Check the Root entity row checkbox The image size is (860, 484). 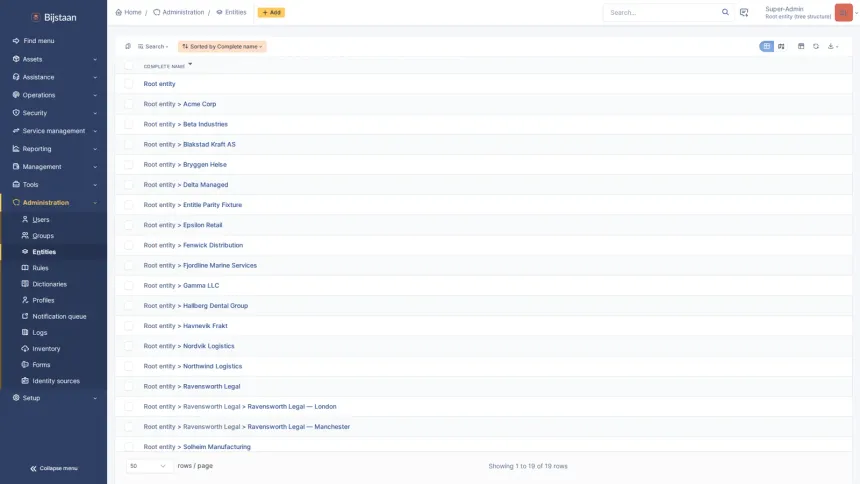pos(128,84)
